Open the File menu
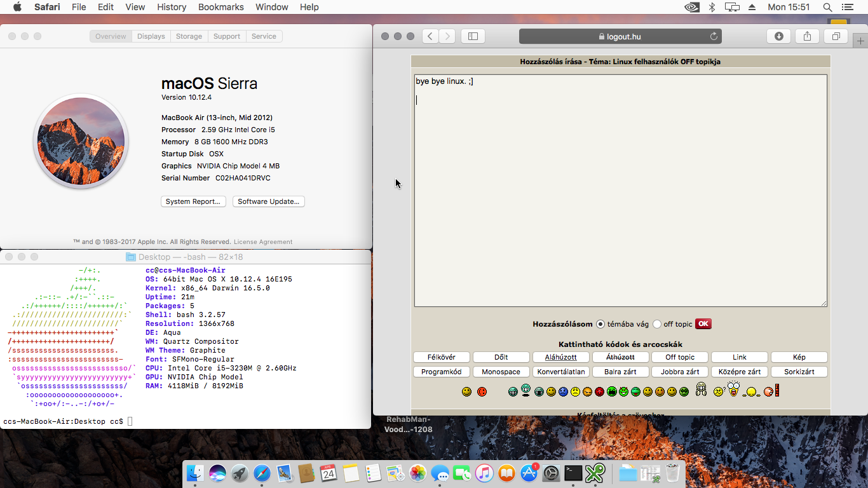 pos(79,7)
